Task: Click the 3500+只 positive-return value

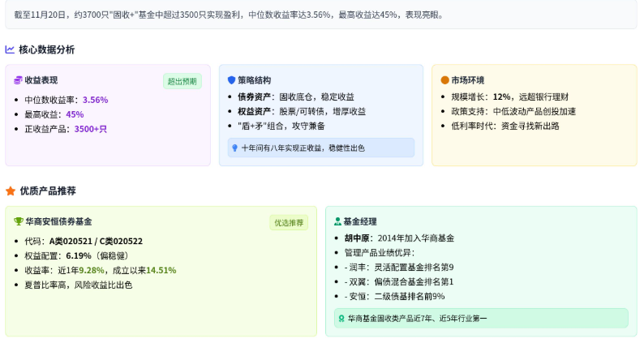Action: 91,129
